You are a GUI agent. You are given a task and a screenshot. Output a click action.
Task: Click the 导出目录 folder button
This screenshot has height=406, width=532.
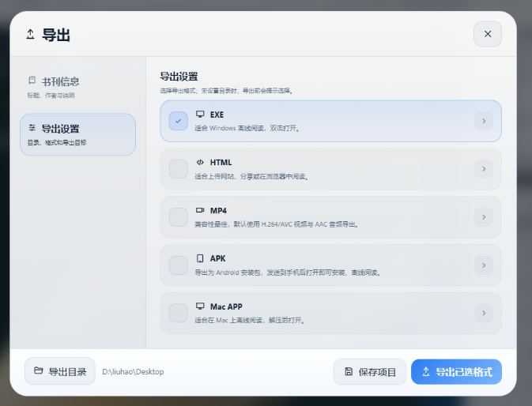click(x=60, y=371)
